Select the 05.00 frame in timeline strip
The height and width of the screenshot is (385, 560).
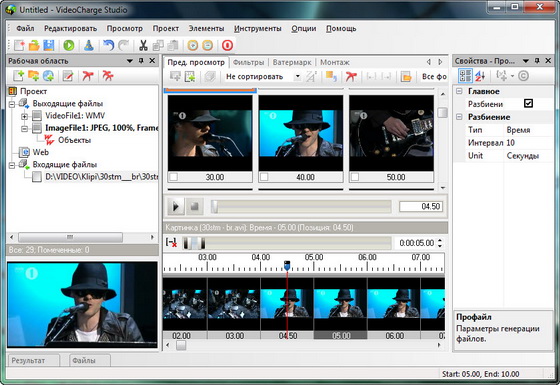pyautogui.click(x=340, y=308)
